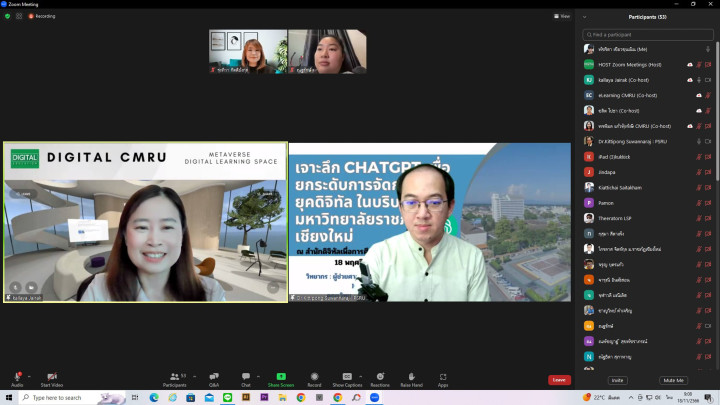Click iPad participant's video-off icon
Screen dimensions: 720x405
tap(708, 157)
